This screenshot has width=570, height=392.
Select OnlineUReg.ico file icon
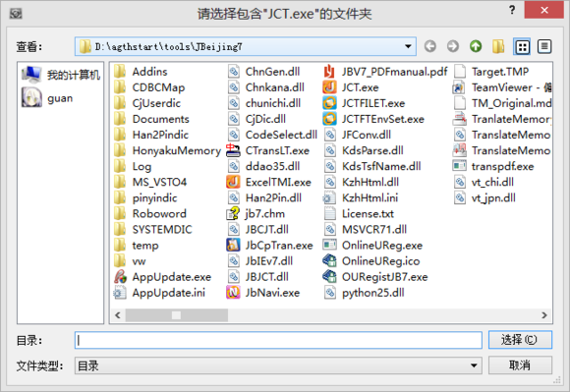pyautogui.click(x=329, y=261)
